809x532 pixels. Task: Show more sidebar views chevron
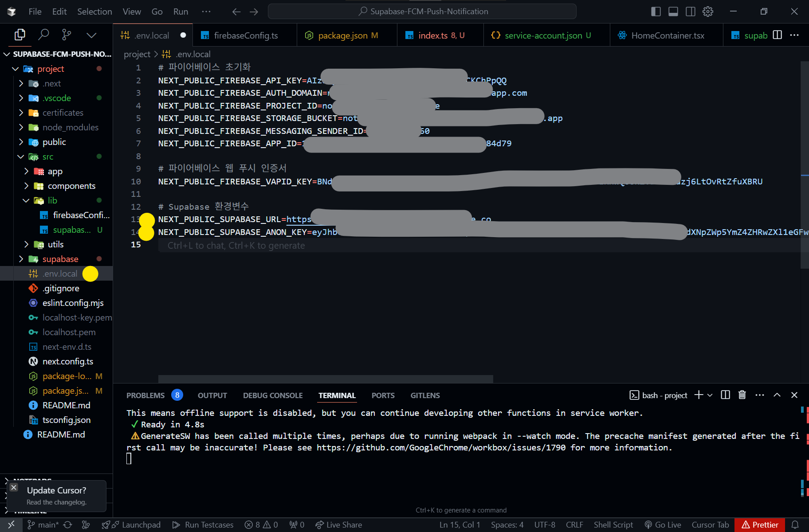[91, 35]
